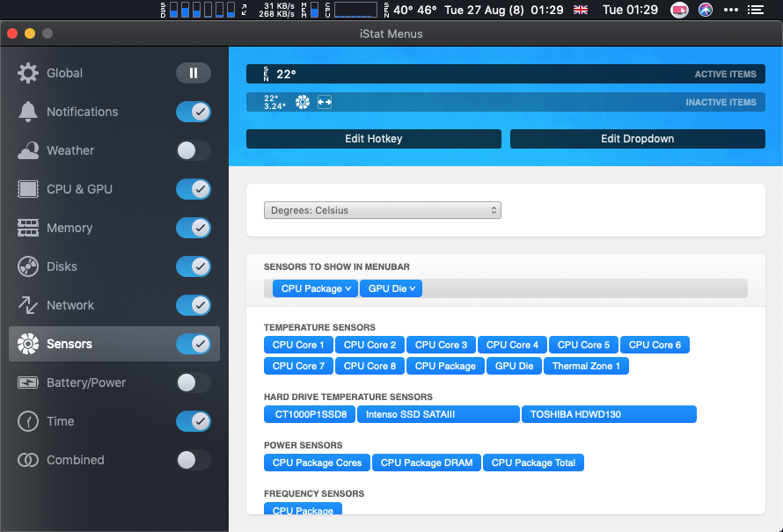
Task: Select the CPU Core 4 temperature sensor
Action: point(512,345)
